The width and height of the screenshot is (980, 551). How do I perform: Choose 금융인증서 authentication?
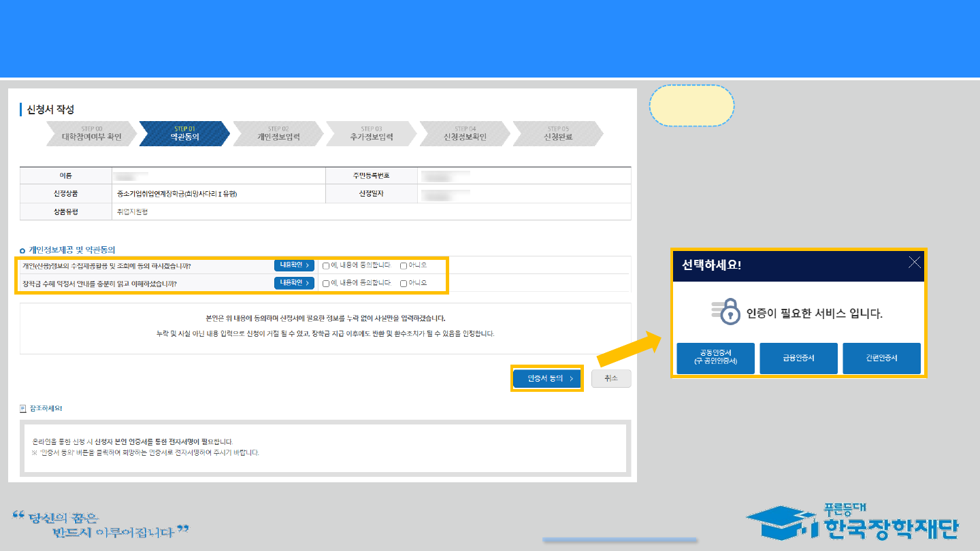click(798, 358)
